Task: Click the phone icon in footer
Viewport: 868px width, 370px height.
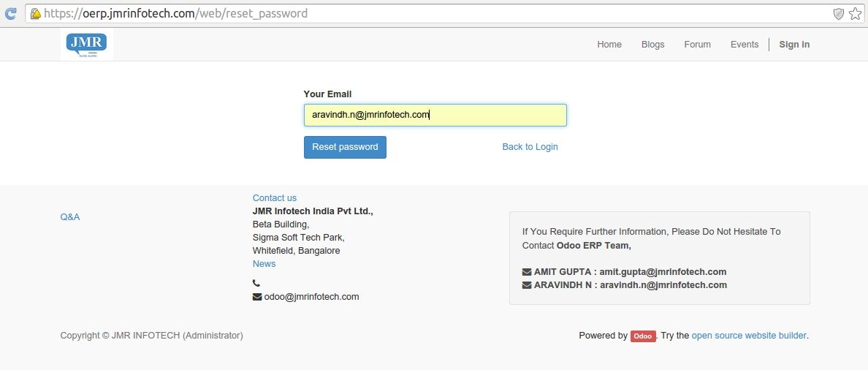Action: (x=256, y=283)
